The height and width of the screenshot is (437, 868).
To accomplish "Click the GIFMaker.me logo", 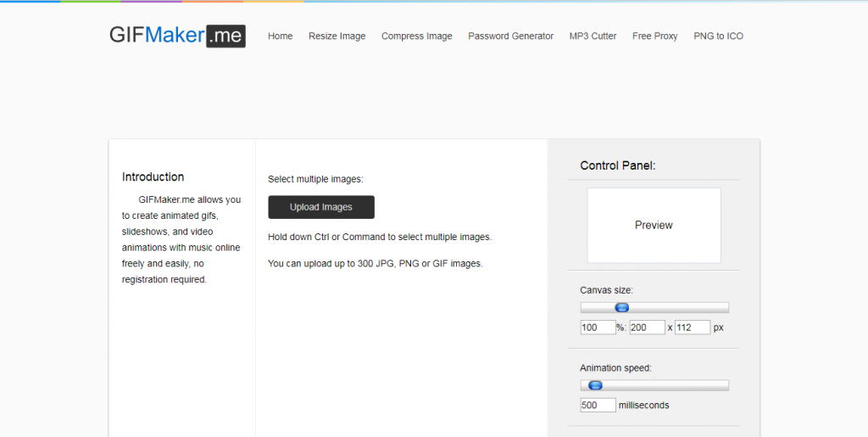I will (x=177, y=36).
